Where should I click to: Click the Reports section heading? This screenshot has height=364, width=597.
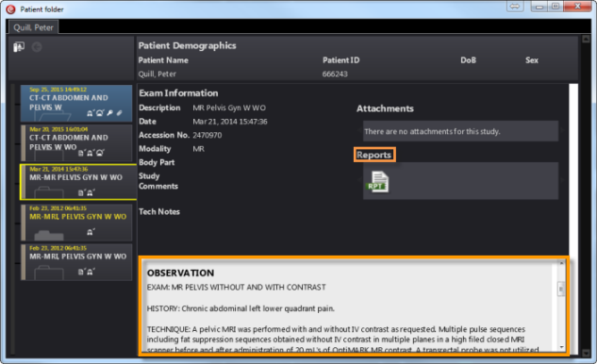(x=374, y=155)
